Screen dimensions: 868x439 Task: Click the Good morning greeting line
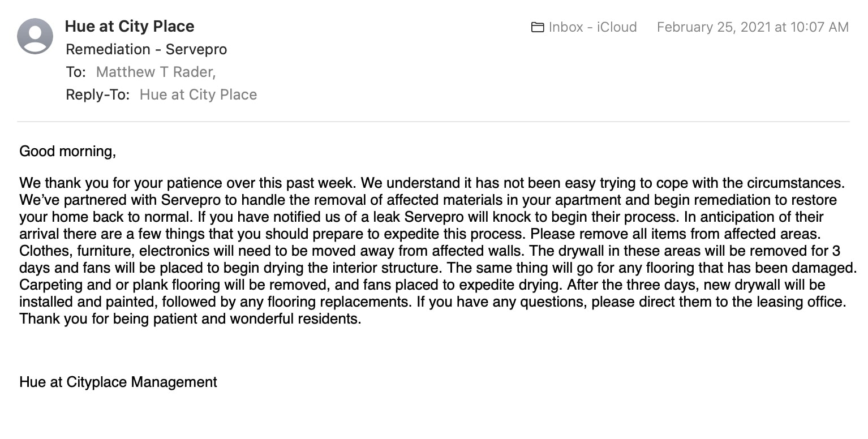pyautogui.click(x=68, y=152)
